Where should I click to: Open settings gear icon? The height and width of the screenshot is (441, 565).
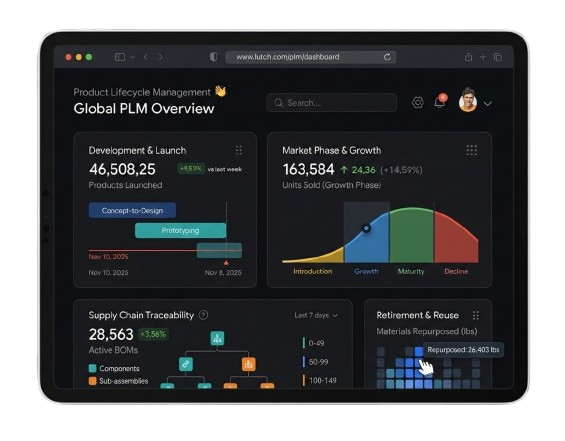[x=418, y=102]
